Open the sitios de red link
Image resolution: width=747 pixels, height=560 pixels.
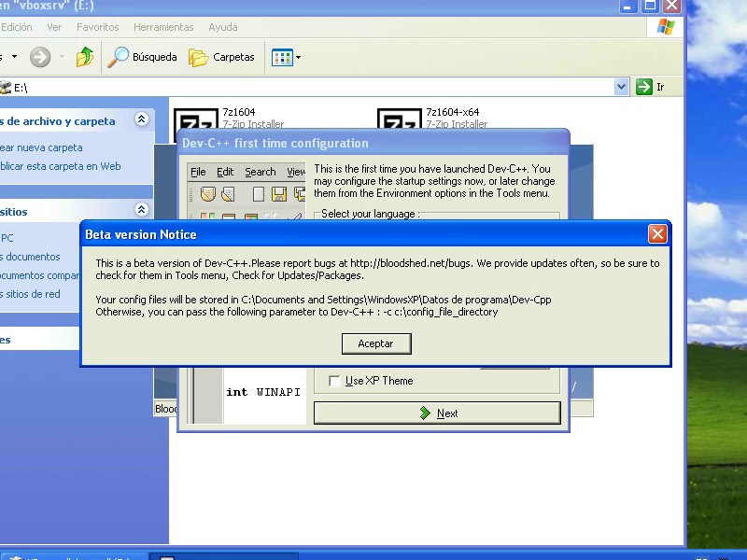(x=31, y=294)
